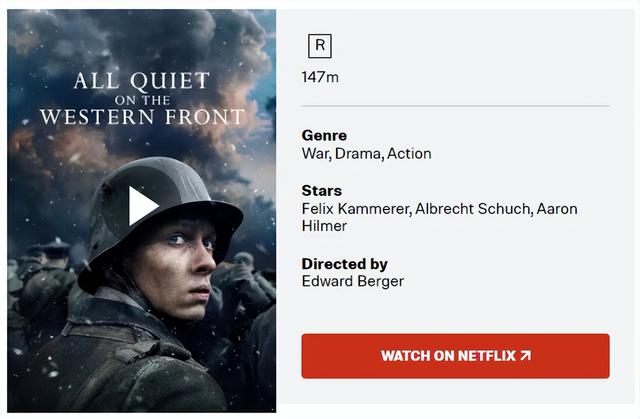Select actor Albrecht Schuch
640x419 pixels.
(x=474, y=209)
